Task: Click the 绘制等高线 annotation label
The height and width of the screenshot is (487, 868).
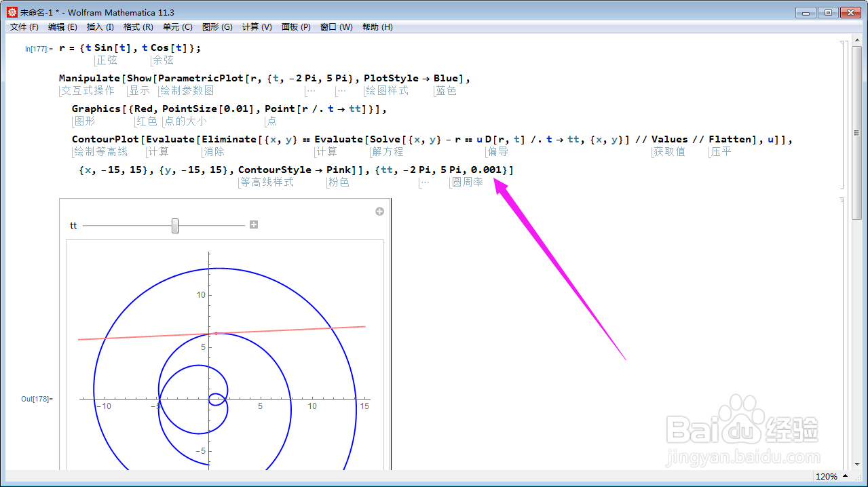Action: click(100, 151)
